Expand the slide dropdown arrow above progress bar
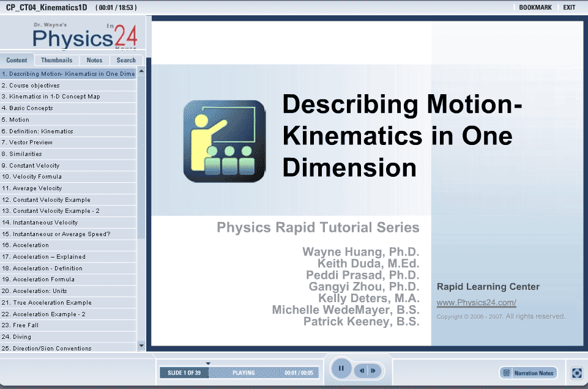 (x=208, y=363)
